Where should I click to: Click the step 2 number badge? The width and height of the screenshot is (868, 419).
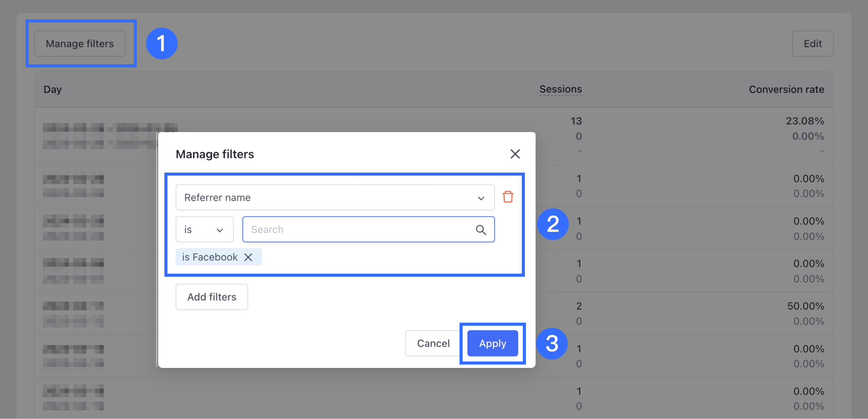[552, 224]
